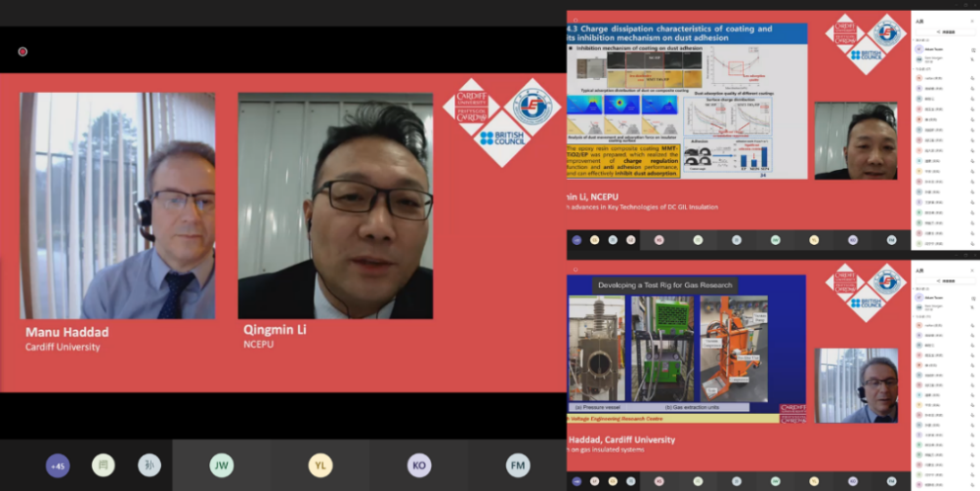The width and height of the screenshot is (980, 491).
Task: Select the KO participant avatar in left window
Action: click(x=418, y=466)
